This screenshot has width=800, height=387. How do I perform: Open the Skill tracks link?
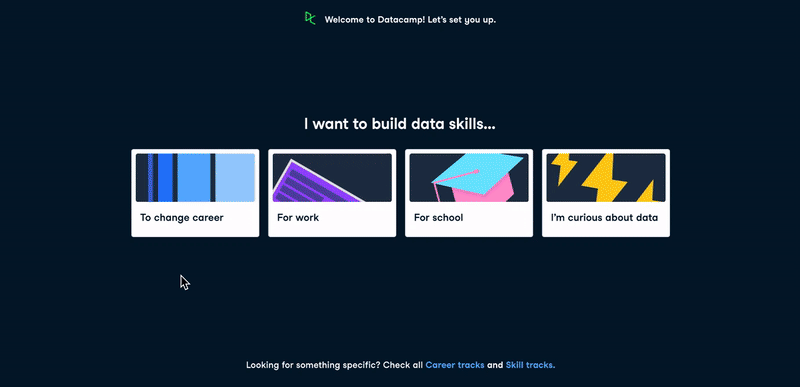click(530, 365)
